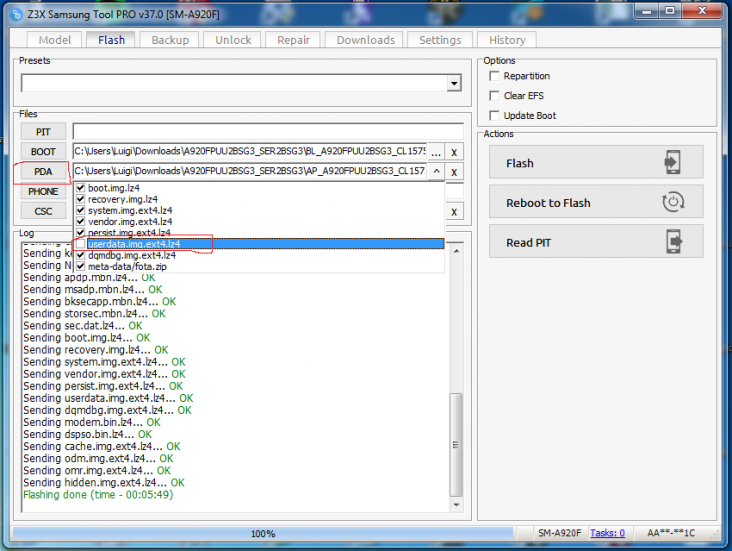View the History tab
Screen dimensions: 732x551
tap(507, 40)
